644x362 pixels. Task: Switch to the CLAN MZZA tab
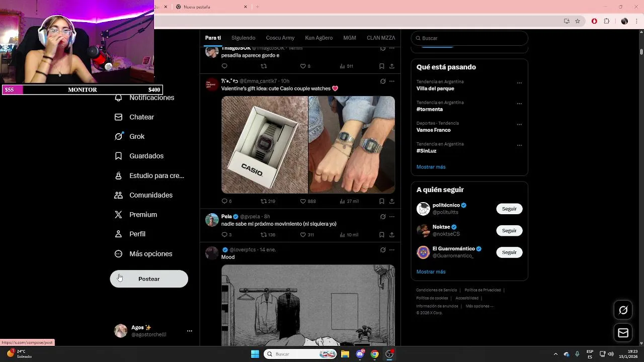pyautogui.click(x=381, y=38)
